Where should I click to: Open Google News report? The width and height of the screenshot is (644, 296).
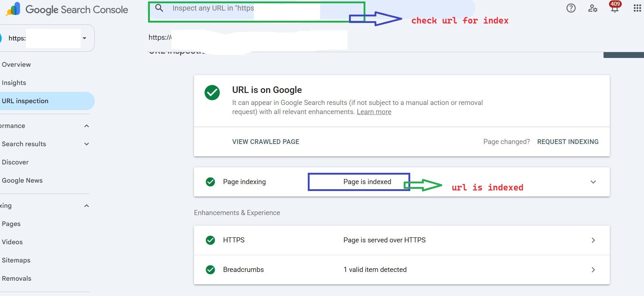pos(22,180)
